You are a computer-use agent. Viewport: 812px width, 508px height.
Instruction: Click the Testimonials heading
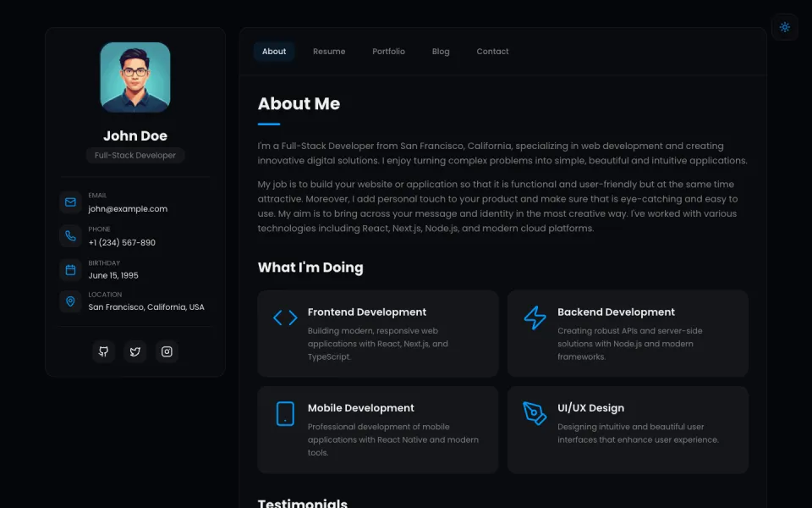pos(303,503)
